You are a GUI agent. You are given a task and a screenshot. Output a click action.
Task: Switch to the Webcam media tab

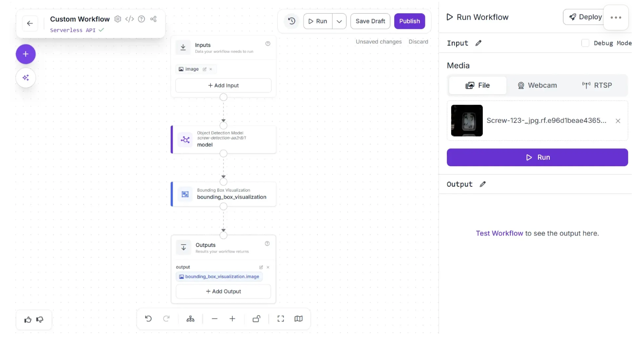tap(537, 85)
